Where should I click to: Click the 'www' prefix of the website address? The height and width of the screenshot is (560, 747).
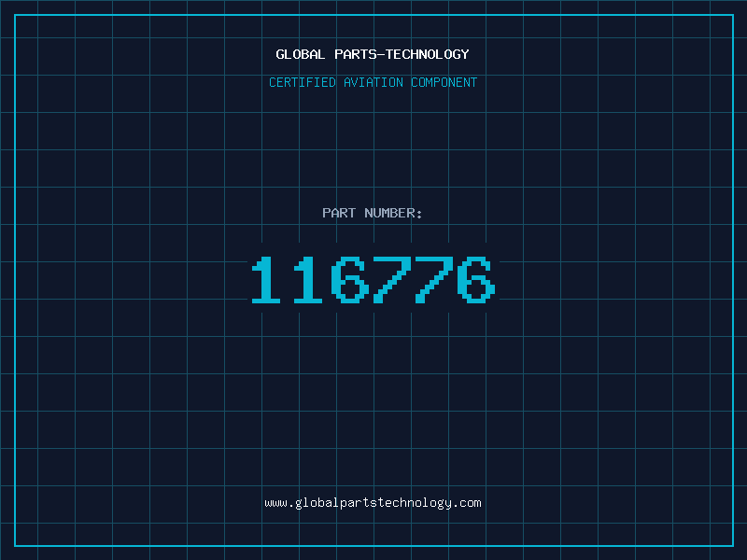click(275, 504)
